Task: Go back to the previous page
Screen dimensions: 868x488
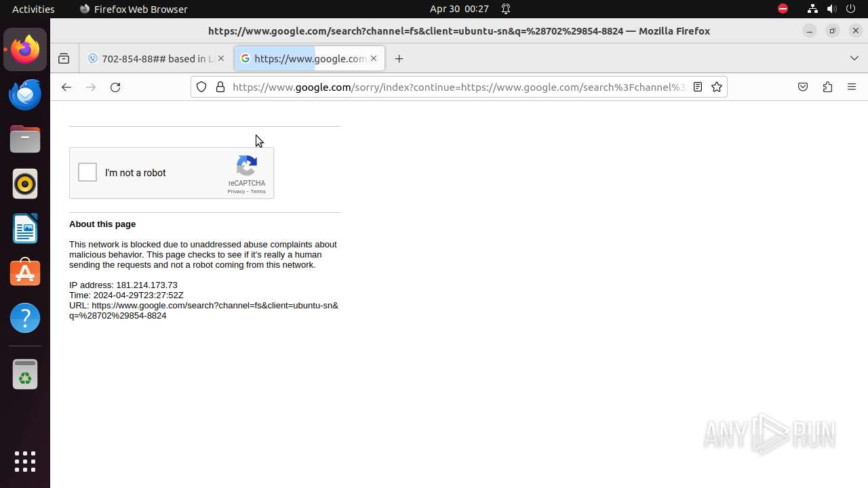Action: pyautogui.click(x=66, y=87)
